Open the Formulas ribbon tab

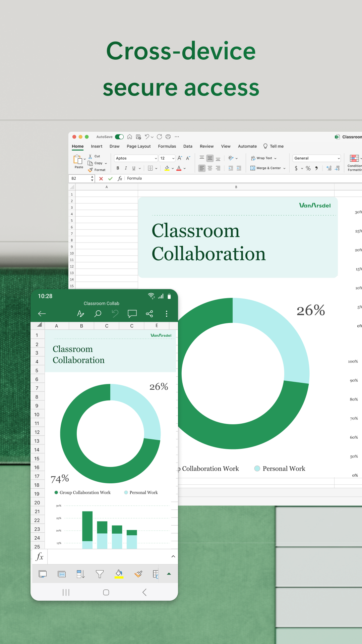tap(167, 146)
